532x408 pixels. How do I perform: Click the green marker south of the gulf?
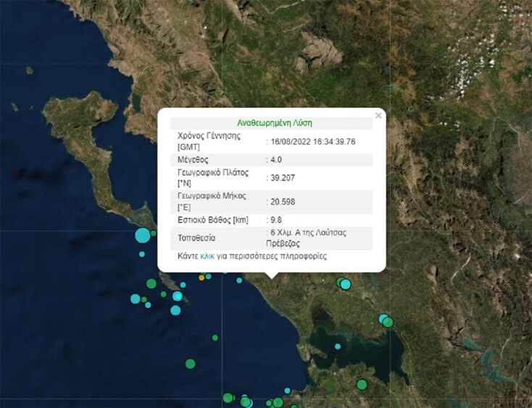coord(362,384)
